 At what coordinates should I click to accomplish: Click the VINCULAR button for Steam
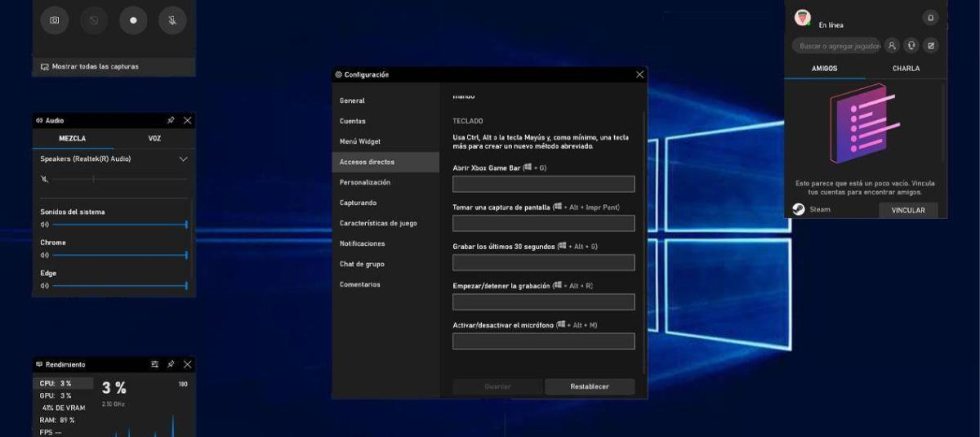coord(908,210)
